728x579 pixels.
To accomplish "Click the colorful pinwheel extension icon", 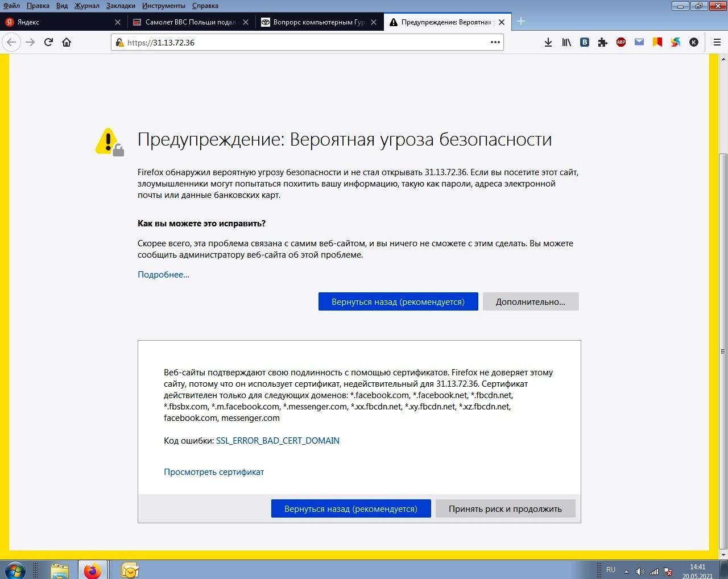I will click(676, 42).
